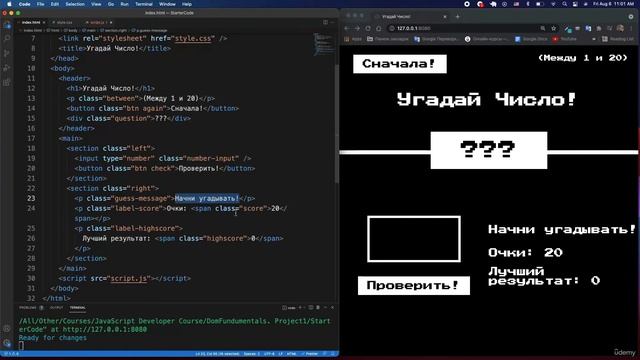Open the VS Code Explorer icon
Viewport: 640px width, 360px height.
7,25
